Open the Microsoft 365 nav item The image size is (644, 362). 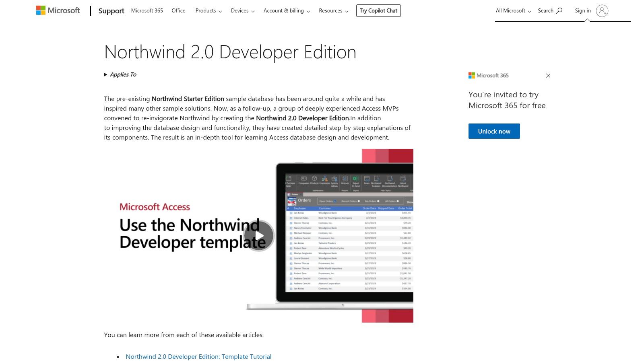click(147, 11)
